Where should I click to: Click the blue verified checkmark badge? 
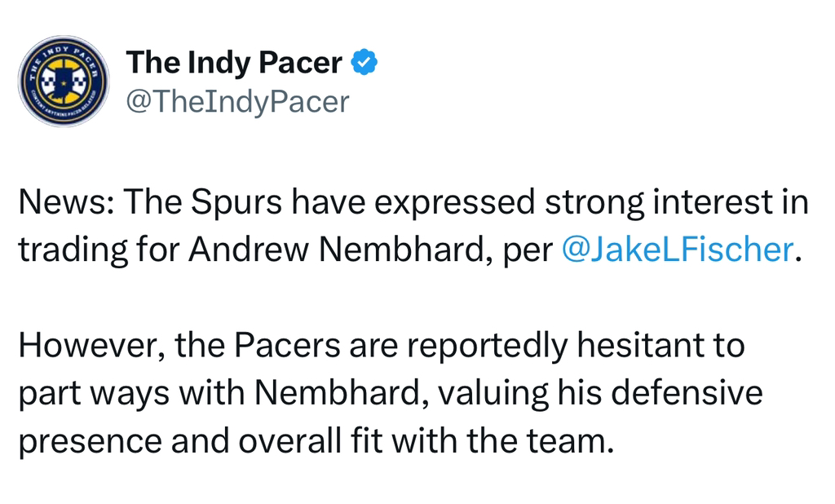364,62
